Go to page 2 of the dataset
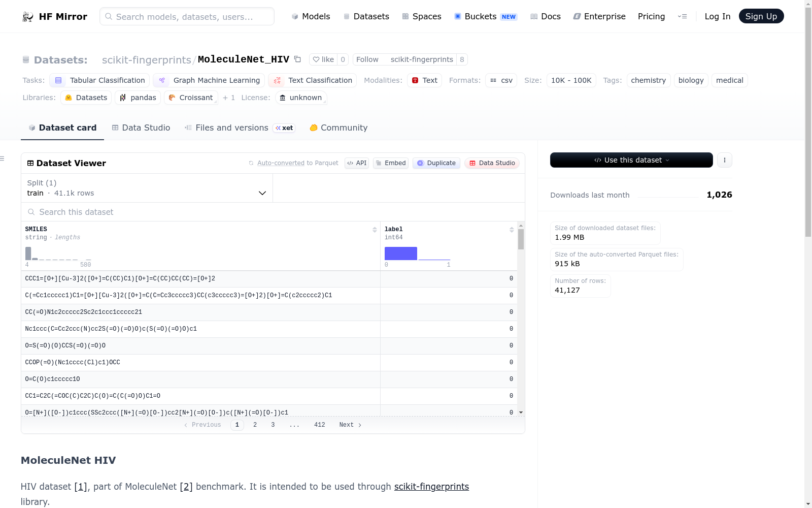The width and height of the screenshot is (812, 508). (x=255, y=425)
